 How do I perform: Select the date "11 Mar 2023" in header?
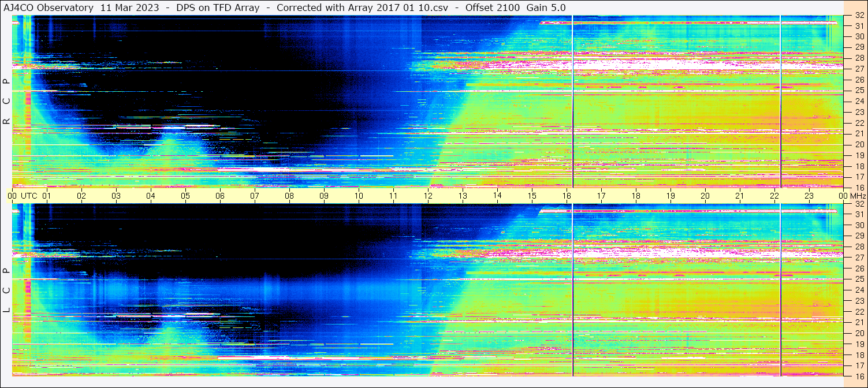tap(129, 8)
